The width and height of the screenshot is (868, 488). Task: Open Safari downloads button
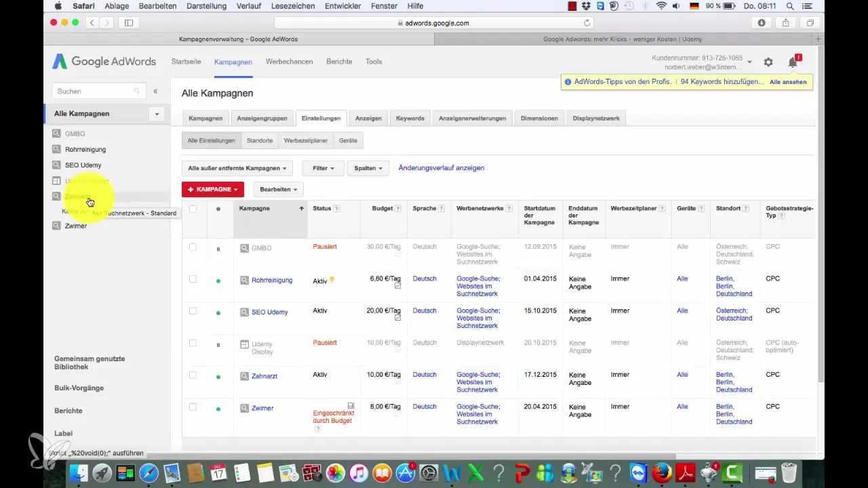tap(762, 22)
